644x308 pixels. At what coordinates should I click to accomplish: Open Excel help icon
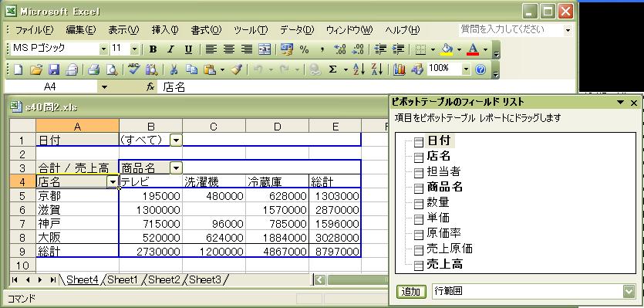click(480, 69)
